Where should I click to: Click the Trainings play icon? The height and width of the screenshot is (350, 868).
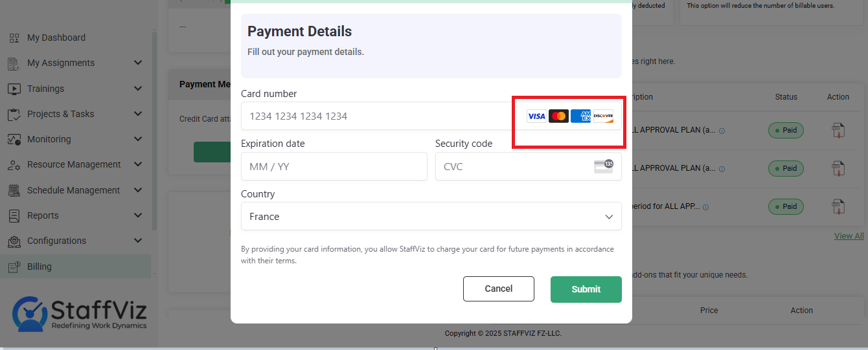[x=14, y=89]
